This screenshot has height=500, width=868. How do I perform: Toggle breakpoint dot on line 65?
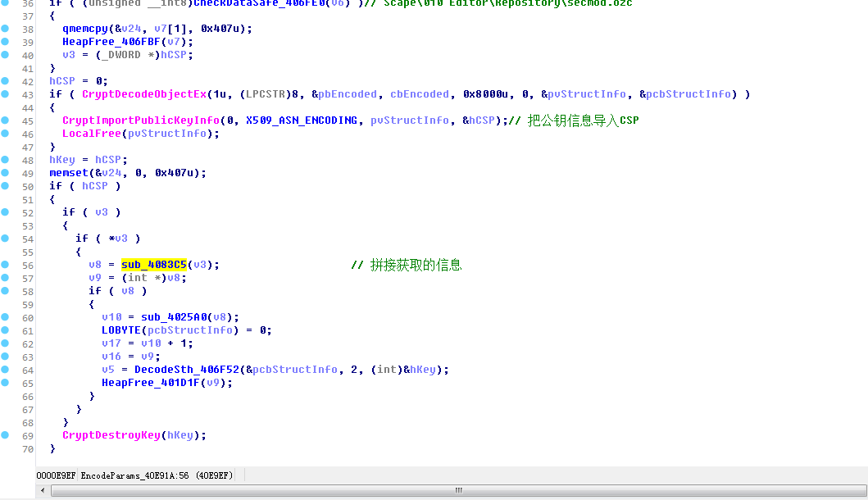(5, 383)
